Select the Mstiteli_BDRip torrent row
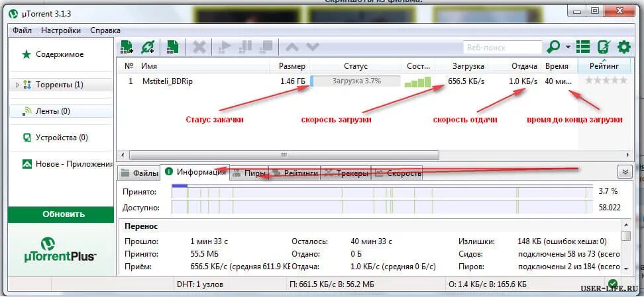The image size is (644, 297). pyautogui.click(x=374, y=81)
